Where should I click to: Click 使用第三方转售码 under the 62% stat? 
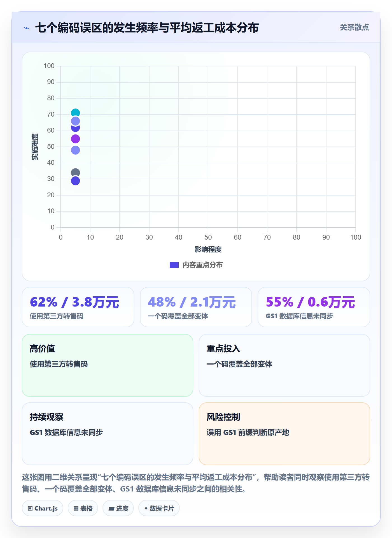57,316
